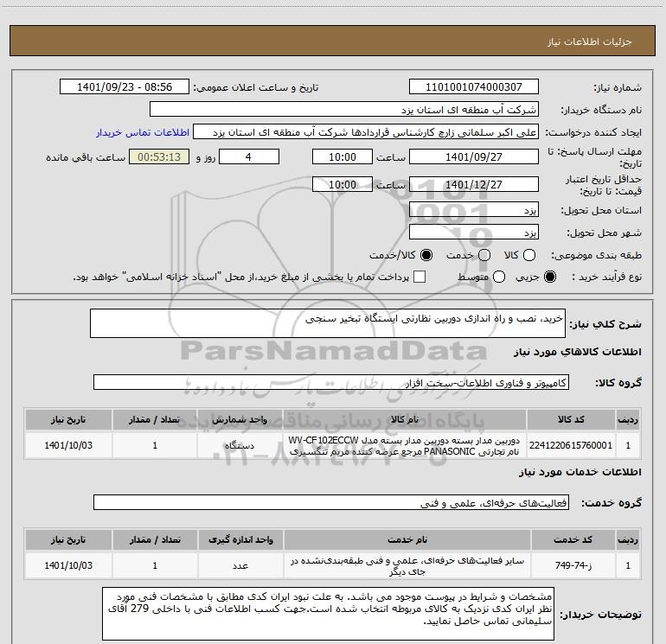The height and width of the screenshot is (644, 666).
Task: Click the remaining time counter 00:53:13
Action: (x=159, y=156)
